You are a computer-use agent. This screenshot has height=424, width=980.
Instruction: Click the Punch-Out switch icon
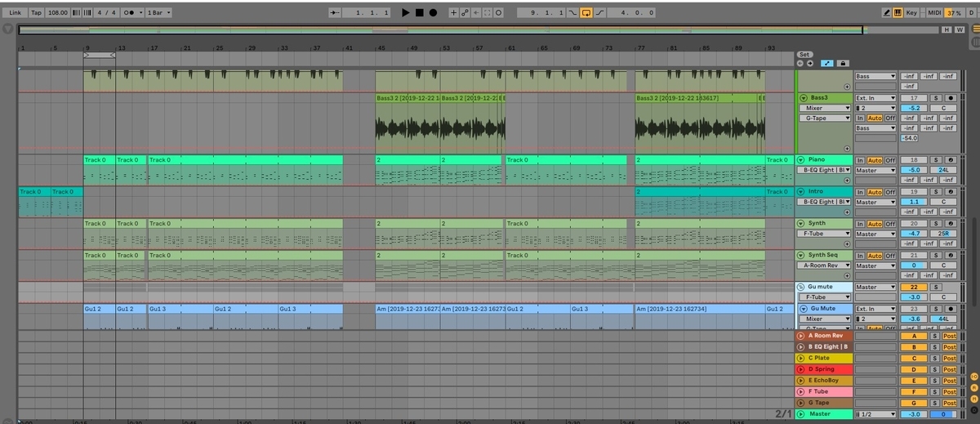599,13
